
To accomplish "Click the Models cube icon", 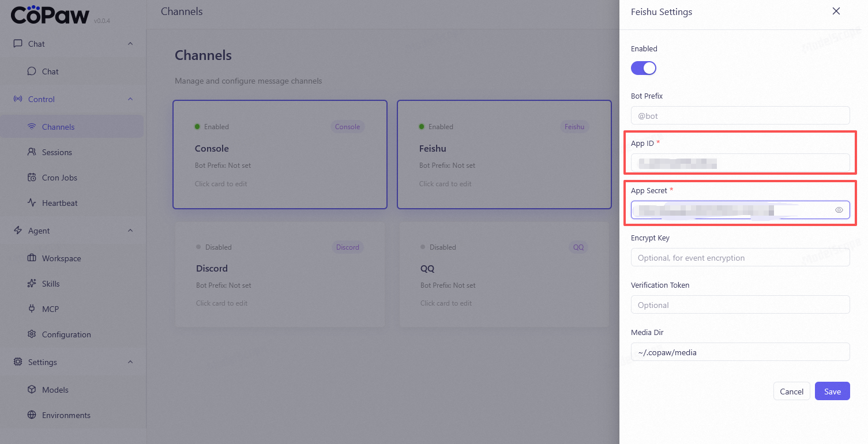I will [32, 390].
